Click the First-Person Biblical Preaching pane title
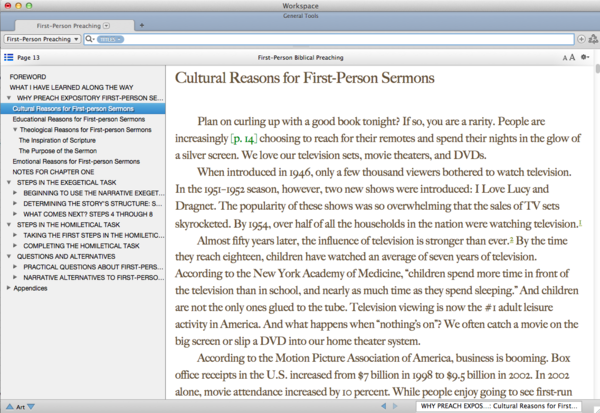Viewport: 600px width, 413px height. point(300,58)
